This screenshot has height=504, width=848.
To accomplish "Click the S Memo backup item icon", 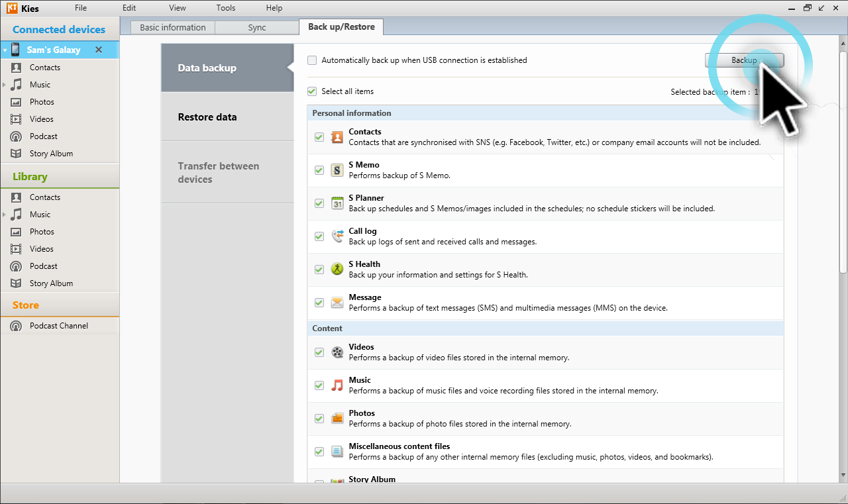I will click(x=337, y=170).
